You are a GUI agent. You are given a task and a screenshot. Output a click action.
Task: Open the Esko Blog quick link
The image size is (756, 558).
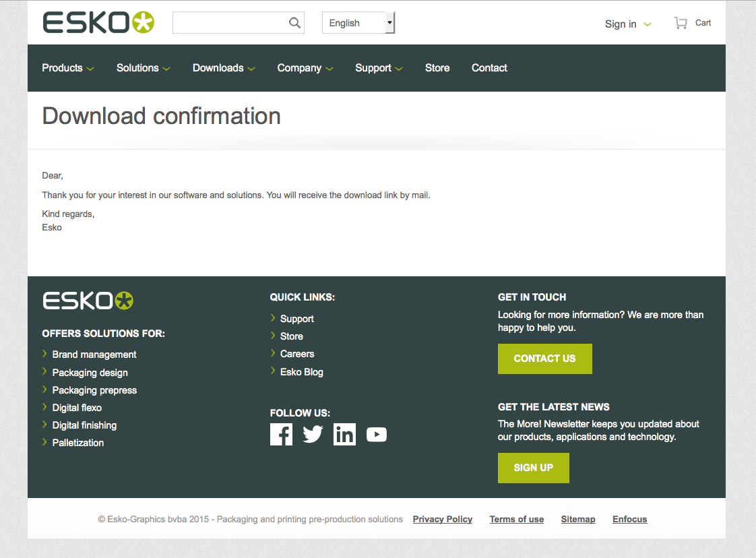(x=301, y=372)
